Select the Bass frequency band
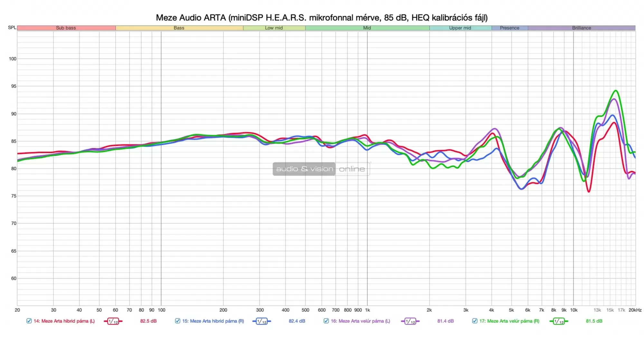 click(x=179, y=28)
